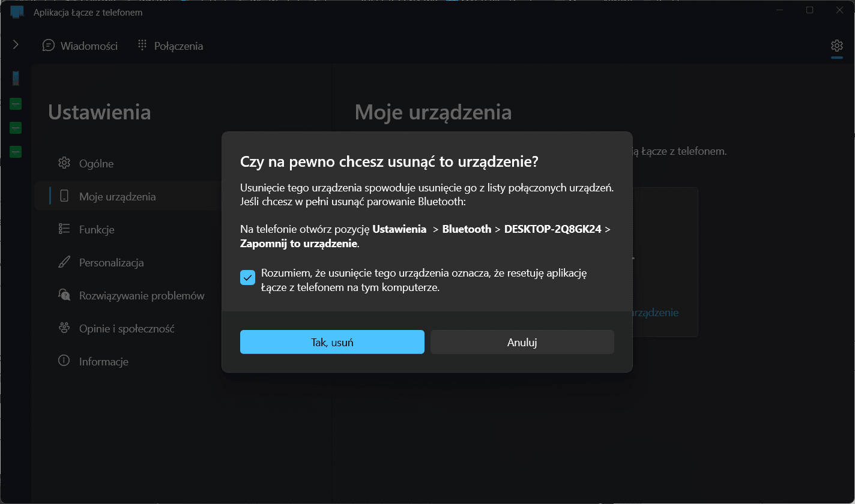The width and height of the screenshot is (855, 504).
Task: Click the Phone Link app icon in title bar
Action: (17, 12)
